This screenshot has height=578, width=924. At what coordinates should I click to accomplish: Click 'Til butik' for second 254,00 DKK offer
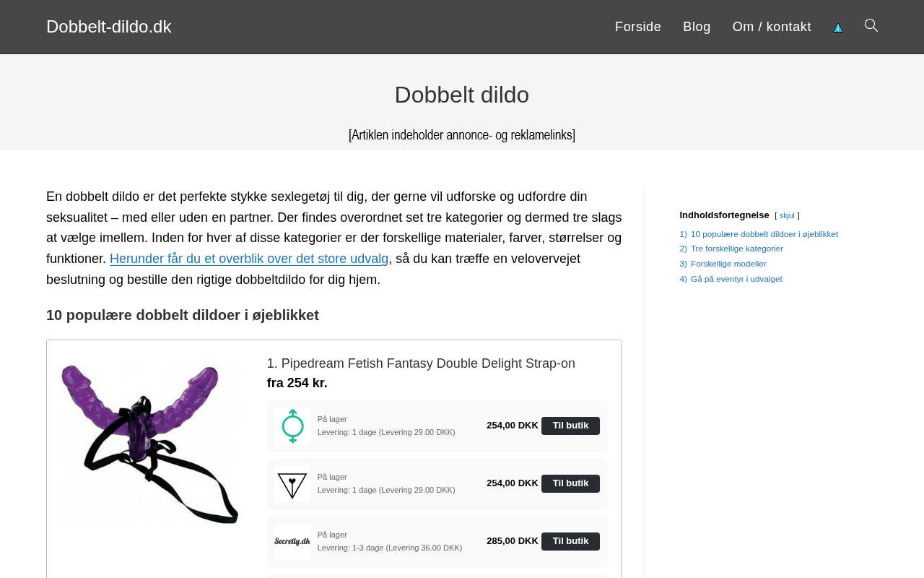point(570,483)
